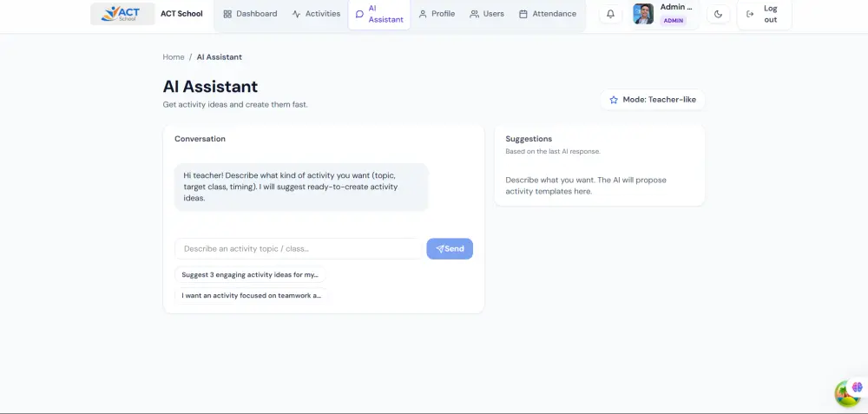Switch to the Users tab
Image resolution: width=868 pixels, height=414 pixels.
click(487, 14)
